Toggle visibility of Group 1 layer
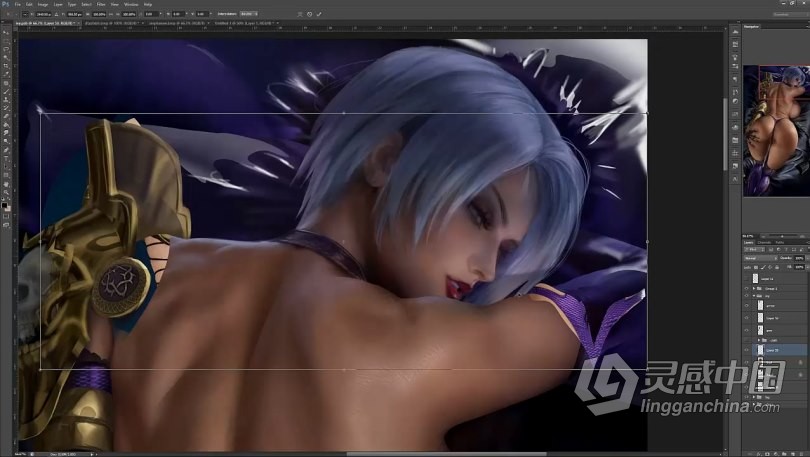This screenshot has height=457, width=810. pyautogui.click(x=746, y=288)
